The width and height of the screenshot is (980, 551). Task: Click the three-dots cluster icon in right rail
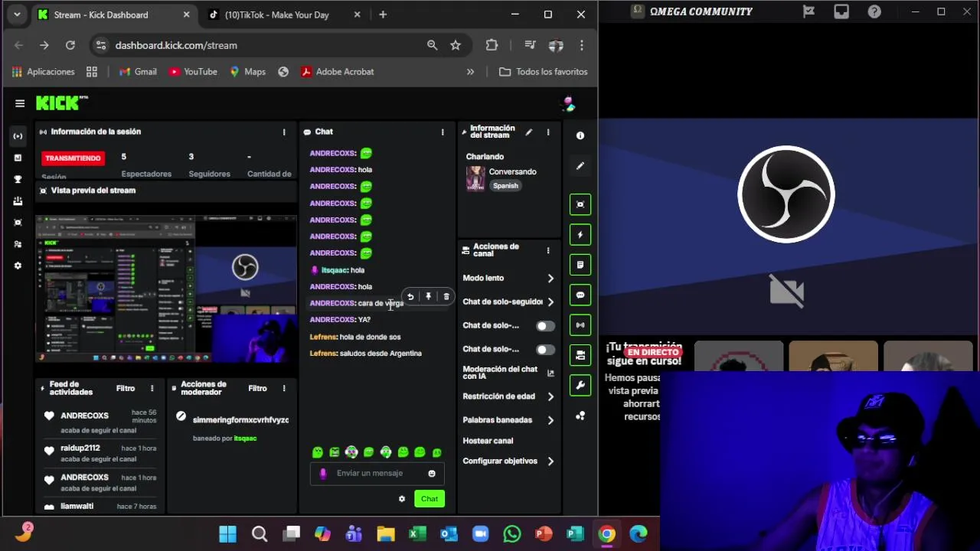[580, 416]
